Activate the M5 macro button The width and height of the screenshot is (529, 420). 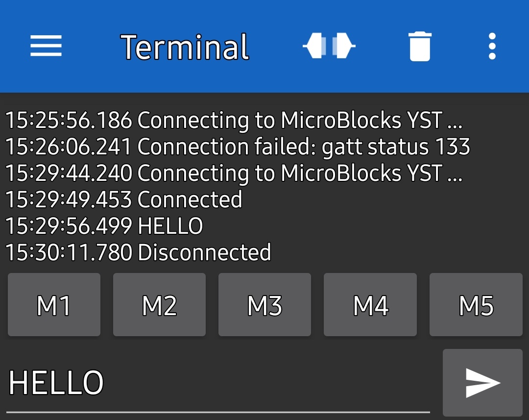coord(476,305)
